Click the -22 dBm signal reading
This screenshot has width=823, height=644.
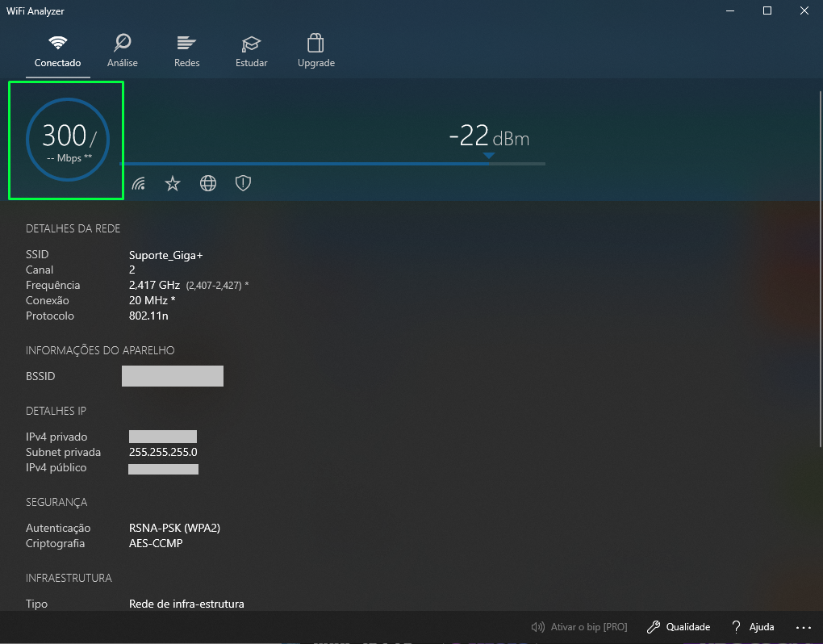pos(488,137)
